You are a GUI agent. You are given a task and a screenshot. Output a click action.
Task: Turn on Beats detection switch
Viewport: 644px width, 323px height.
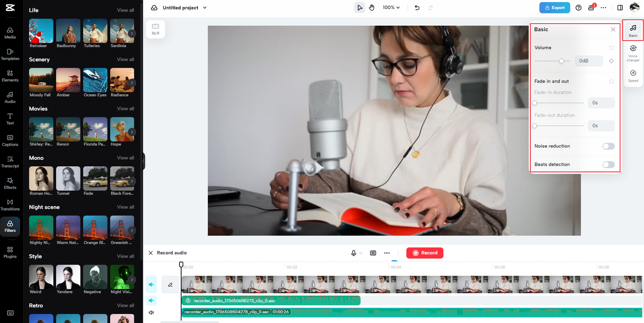(x=608, y=164)
